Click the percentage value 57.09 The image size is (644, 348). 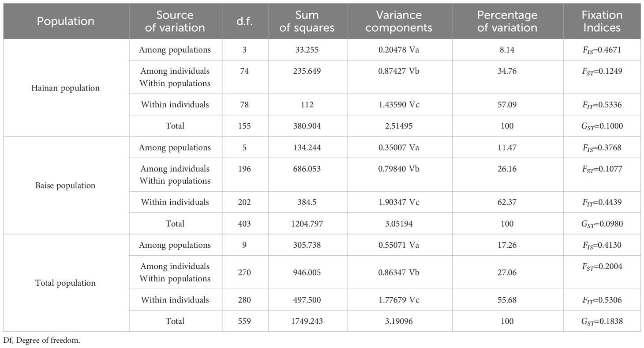pyautogui.click(x=507, y=105)
